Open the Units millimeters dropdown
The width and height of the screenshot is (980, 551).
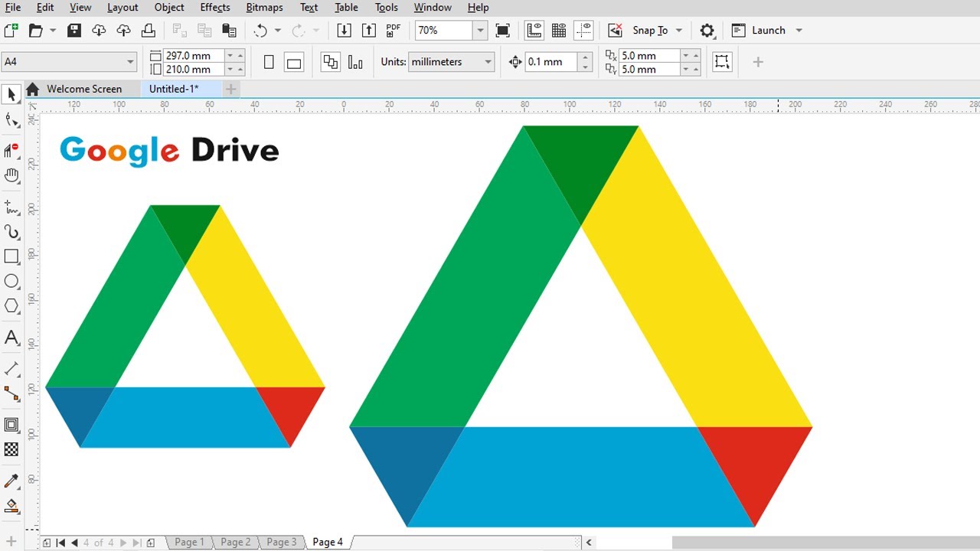tap(488, 62)
